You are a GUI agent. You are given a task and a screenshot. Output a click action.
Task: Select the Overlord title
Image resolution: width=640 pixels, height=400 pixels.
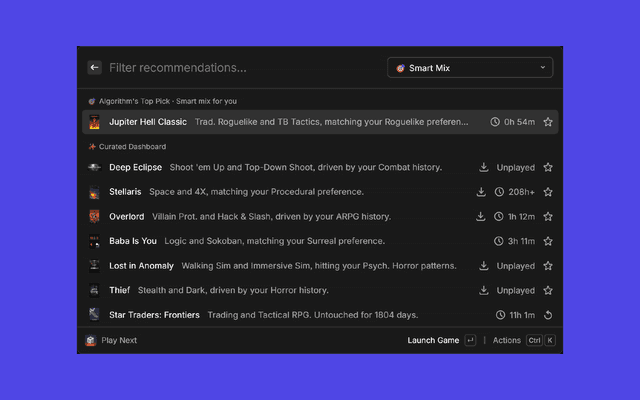pos(127,217)
